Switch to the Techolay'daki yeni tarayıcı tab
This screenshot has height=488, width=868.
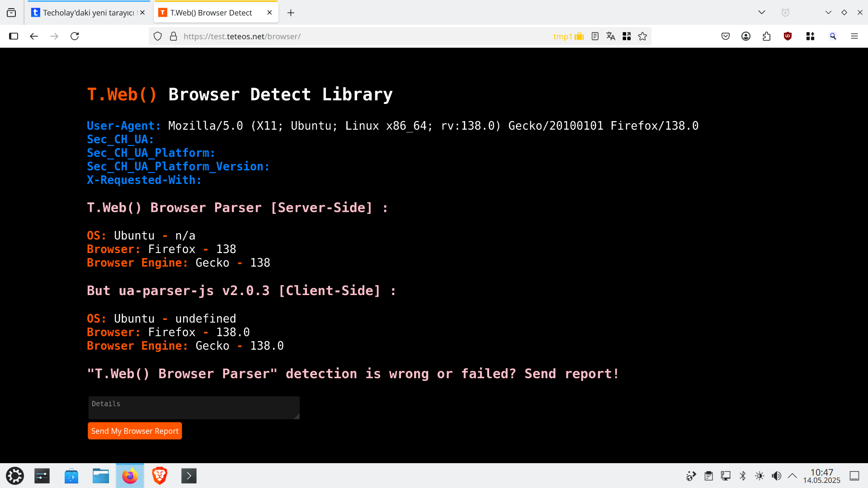(x=88, y=13)
